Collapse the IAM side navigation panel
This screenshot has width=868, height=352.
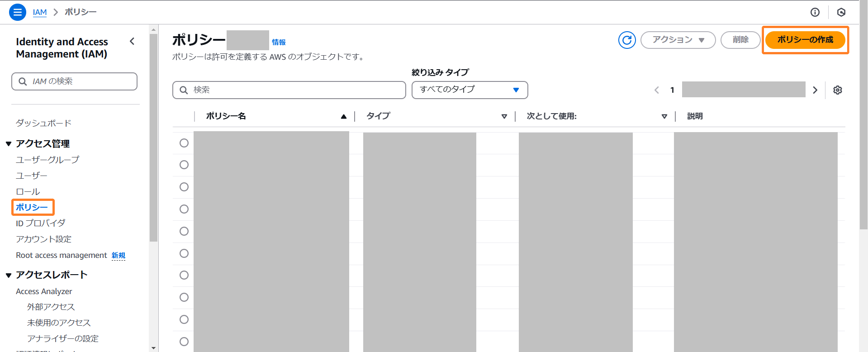coord(132,42)
